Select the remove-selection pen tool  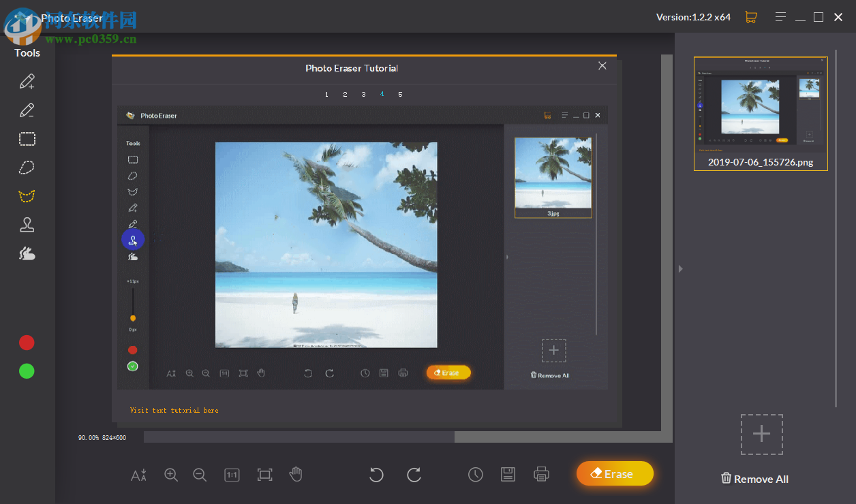27,110
